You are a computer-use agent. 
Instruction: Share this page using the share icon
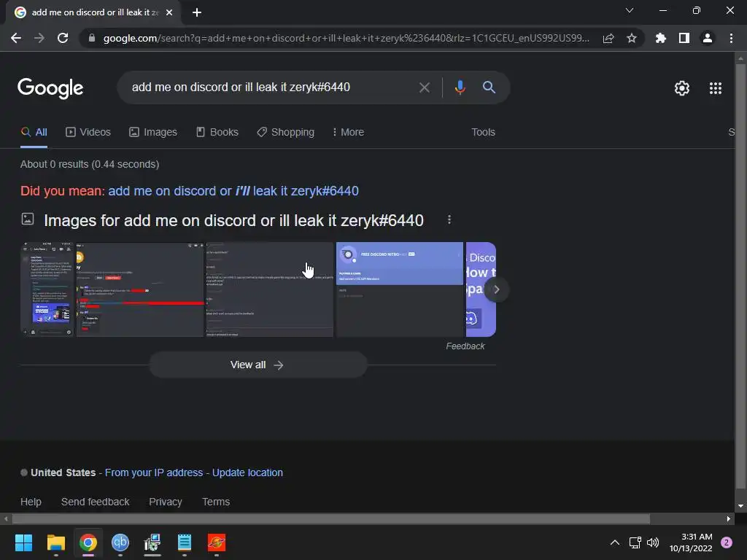(x=608, y=38)
